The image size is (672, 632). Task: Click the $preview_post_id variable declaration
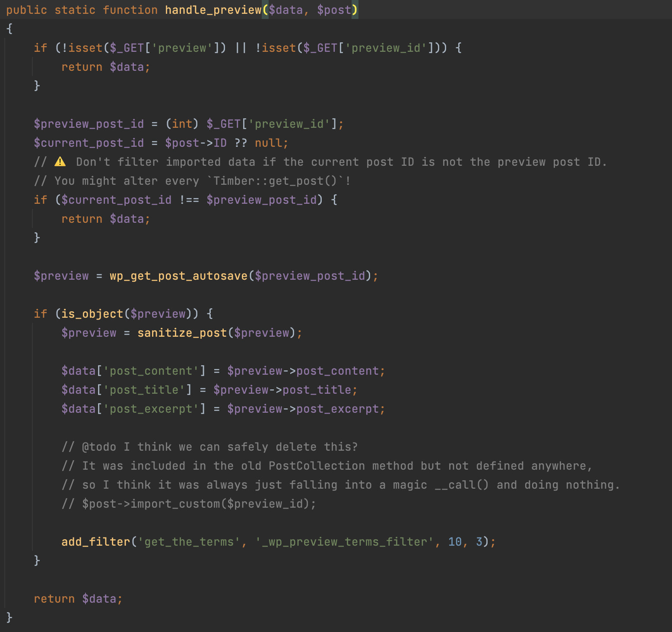point(89,124)
